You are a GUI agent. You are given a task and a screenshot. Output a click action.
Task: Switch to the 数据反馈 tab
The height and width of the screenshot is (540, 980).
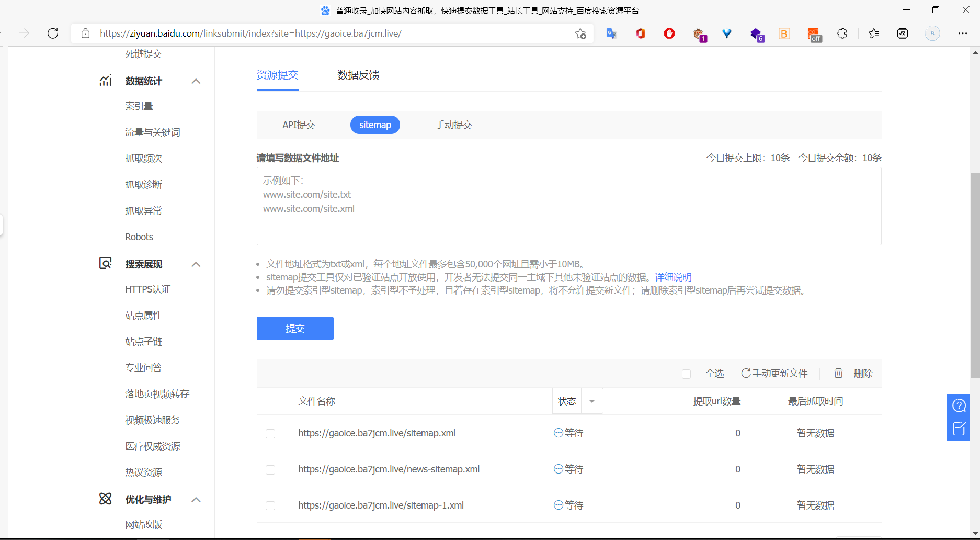tap(358, 75)
